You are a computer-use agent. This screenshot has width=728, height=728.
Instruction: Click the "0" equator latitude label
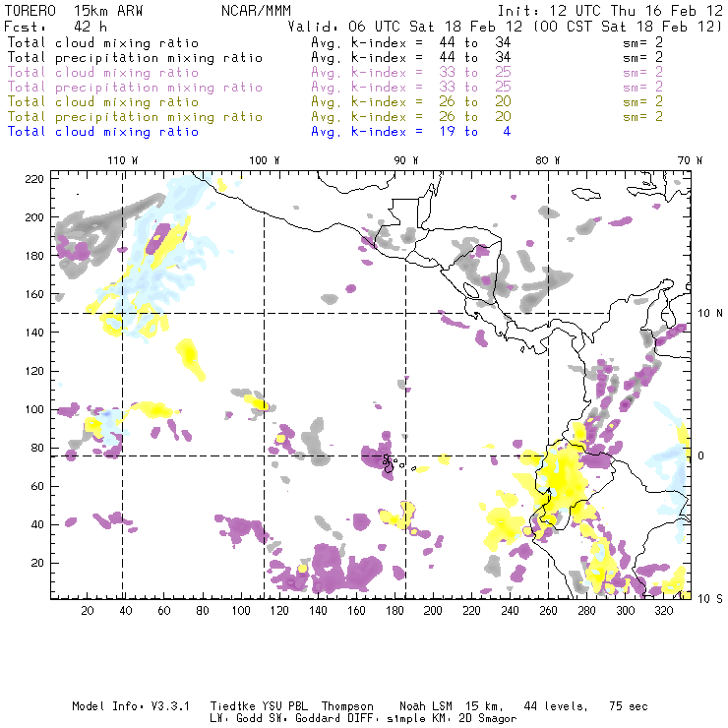click(701, 455)
